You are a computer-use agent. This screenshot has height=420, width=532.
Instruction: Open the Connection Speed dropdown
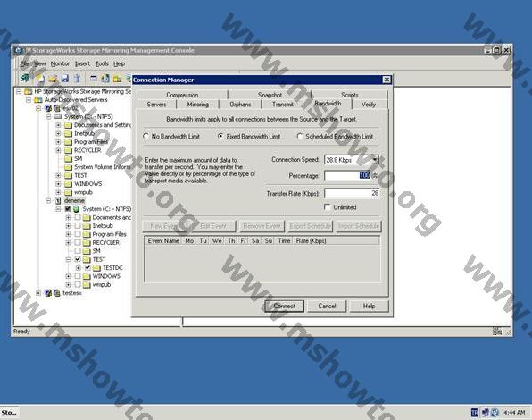pos(375,160)
